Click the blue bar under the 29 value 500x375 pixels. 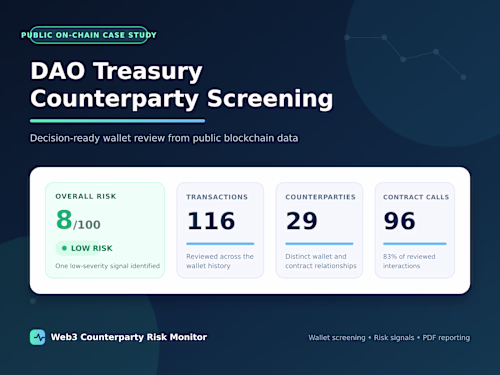[x=319, y=244]
